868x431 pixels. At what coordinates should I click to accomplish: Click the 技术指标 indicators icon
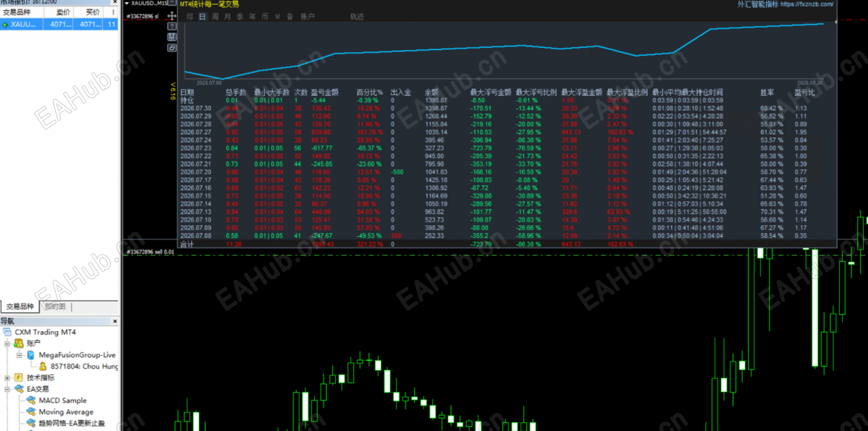click(18, 378)
